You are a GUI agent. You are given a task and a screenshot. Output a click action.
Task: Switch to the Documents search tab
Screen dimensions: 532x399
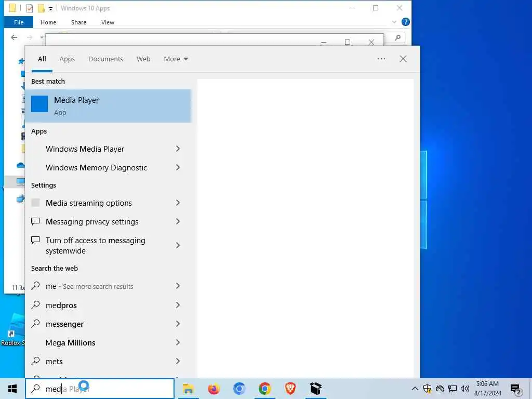point(105,59)
